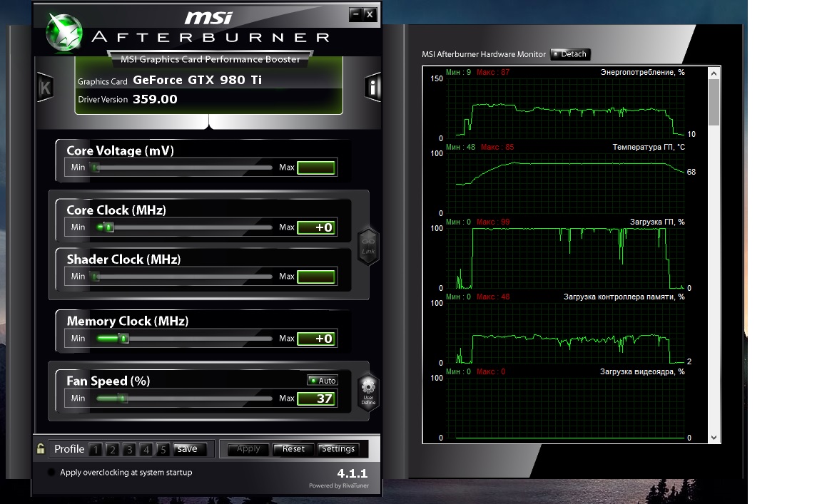Click the Core Clock +0 value field
The image size is (822, 504).
point(316,227)
